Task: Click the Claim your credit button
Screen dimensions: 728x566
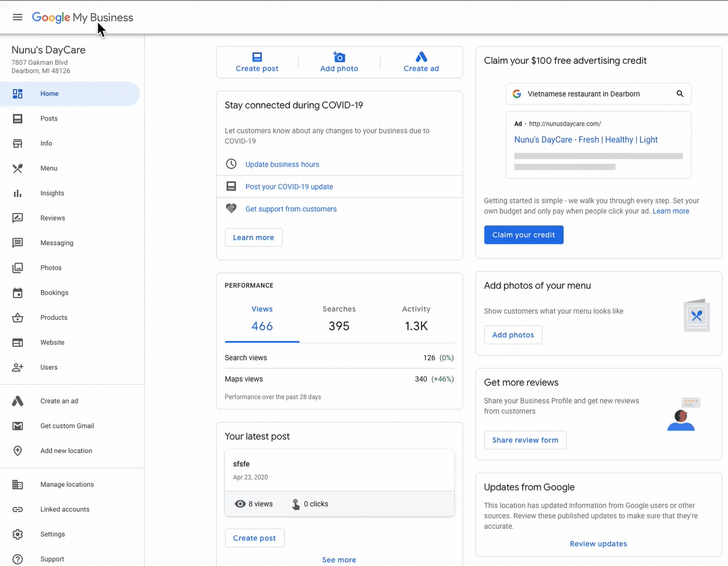Action: (x=524, y=235)
